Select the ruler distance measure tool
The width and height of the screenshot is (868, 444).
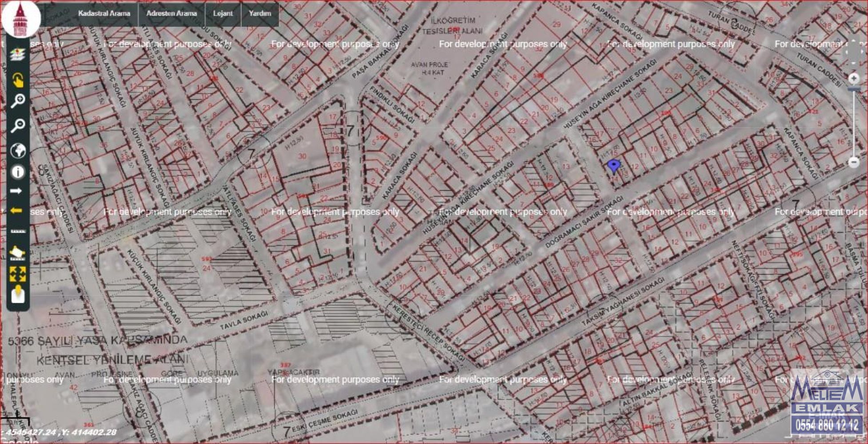[x=18, y=231]
